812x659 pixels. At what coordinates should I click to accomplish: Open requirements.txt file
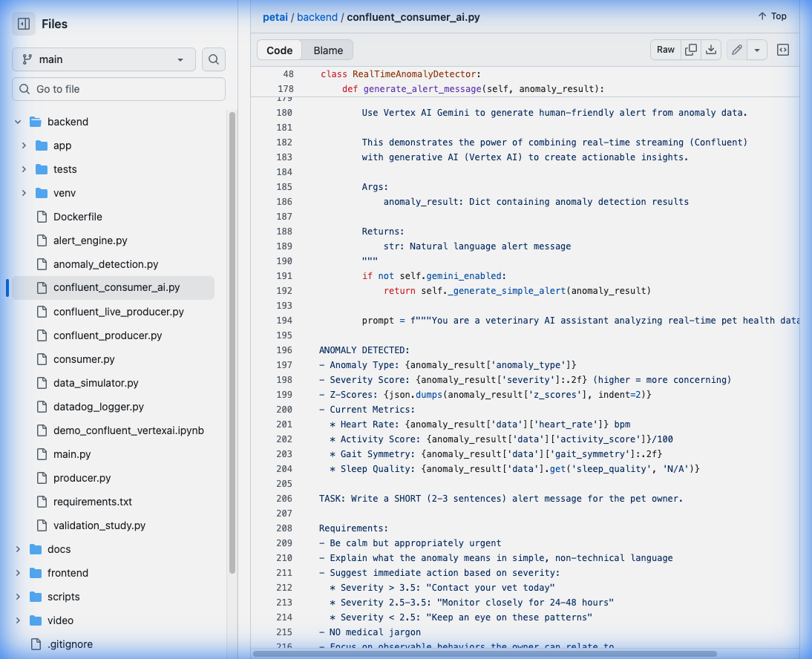(93, 502)
